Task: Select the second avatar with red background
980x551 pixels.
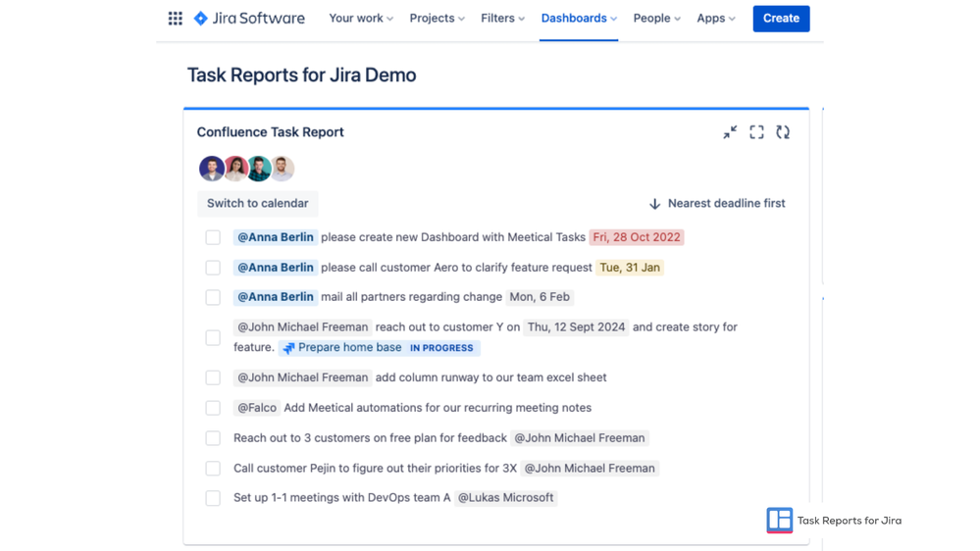Action: (x=235, y=169)
